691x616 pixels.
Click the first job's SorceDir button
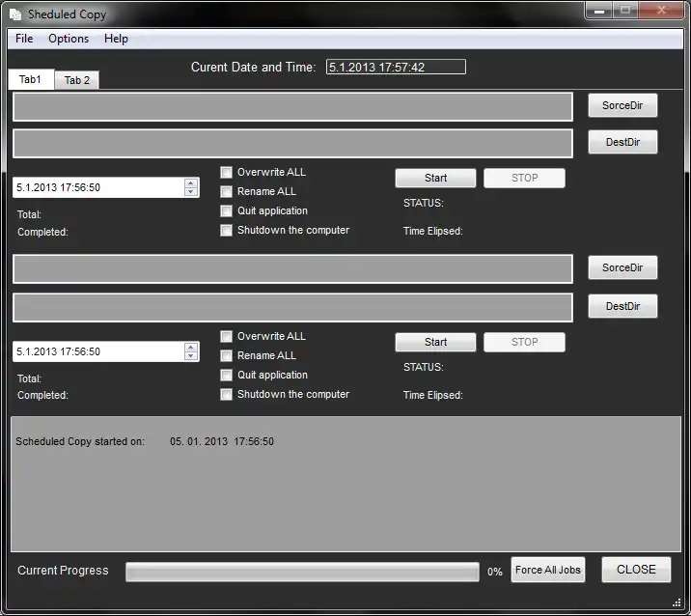coord(622,105)
